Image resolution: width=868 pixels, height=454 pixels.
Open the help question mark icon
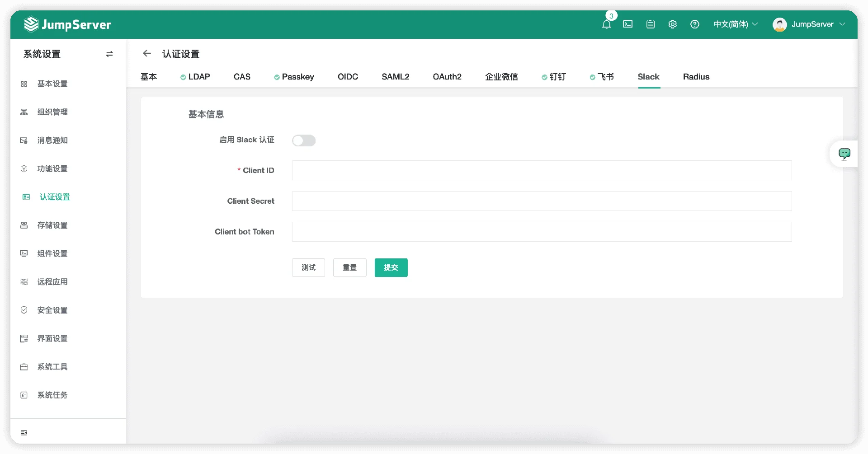[695, 24]
